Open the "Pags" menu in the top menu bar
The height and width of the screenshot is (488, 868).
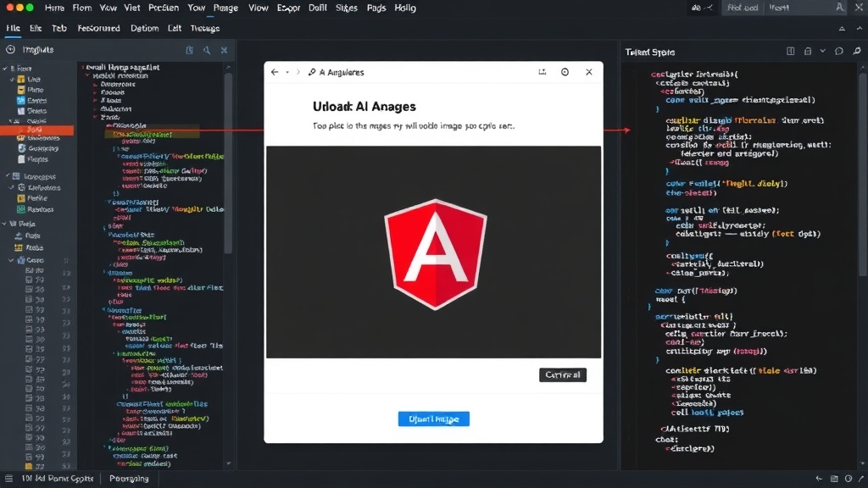click(376, 8)
